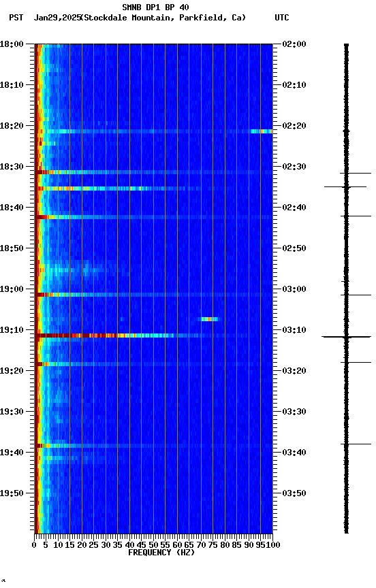The height and width of the screenshot is (588, 376).
Task: Click the 50 Hz frequency axis label
Action: (x=153, y=545)
